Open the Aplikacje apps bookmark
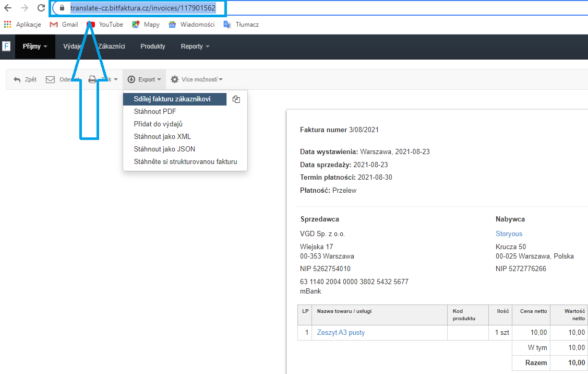This screenshot has width=588, height=374. (22, 25)
